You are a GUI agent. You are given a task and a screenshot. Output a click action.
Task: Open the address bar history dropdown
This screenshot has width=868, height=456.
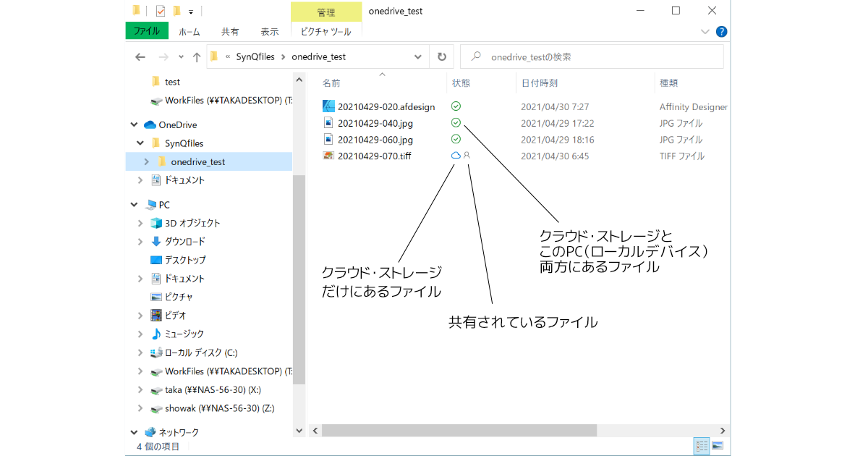(417, 57)
